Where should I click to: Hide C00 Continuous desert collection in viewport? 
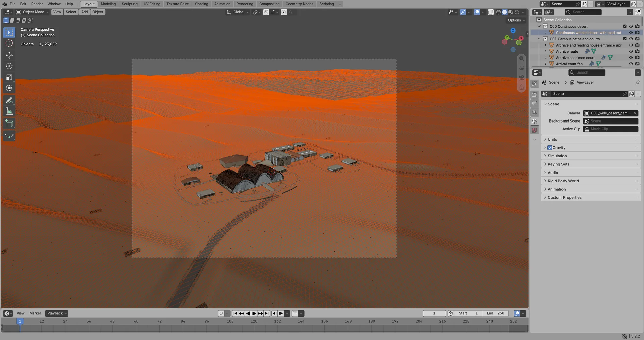[x=631, y=26]
